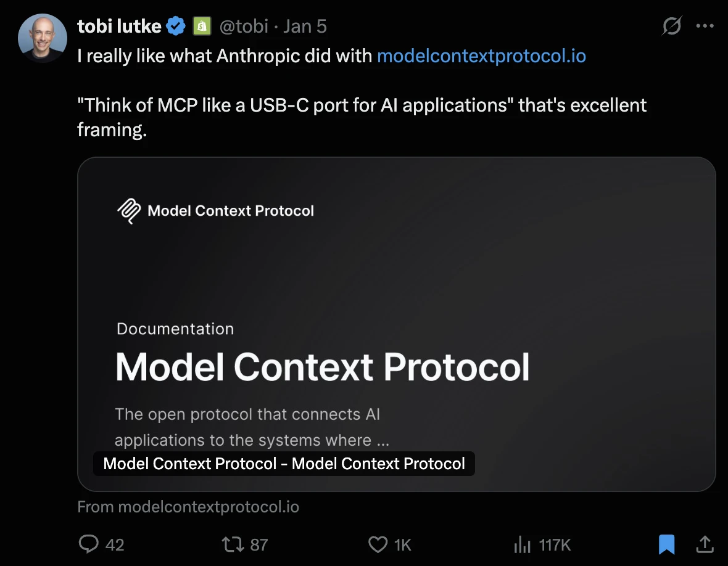Open the @tobi handle link
The width and height of the screenshot is (728, 566).
(x=244, y=27)
